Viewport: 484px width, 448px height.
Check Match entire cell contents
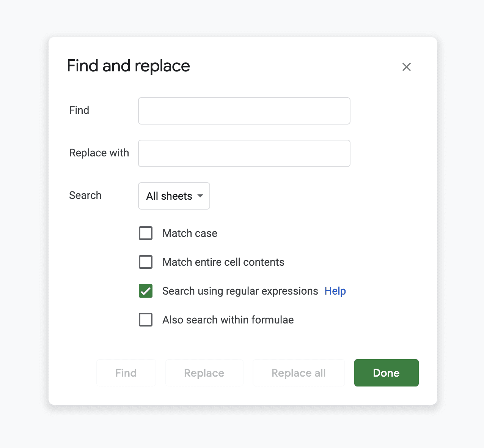coord(146,262)
